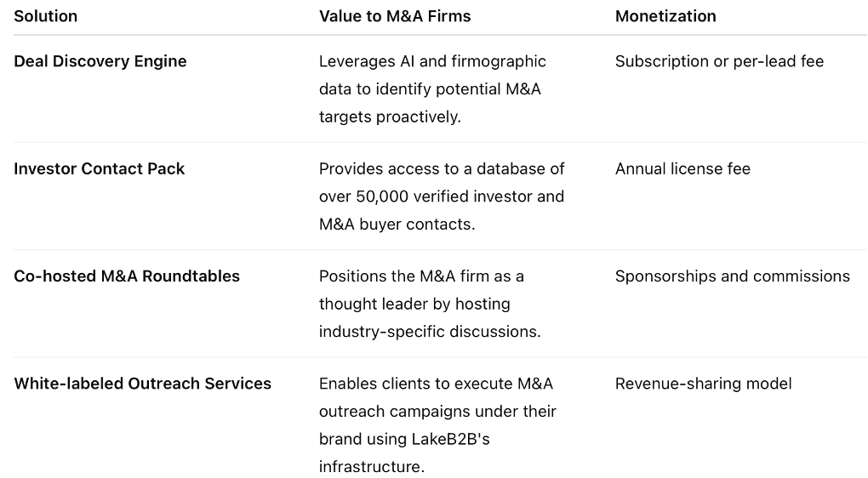Viewport: 868px width, 478px height.
Task: Click the Revenue-sharing model cell
Action: pos(703,383)
